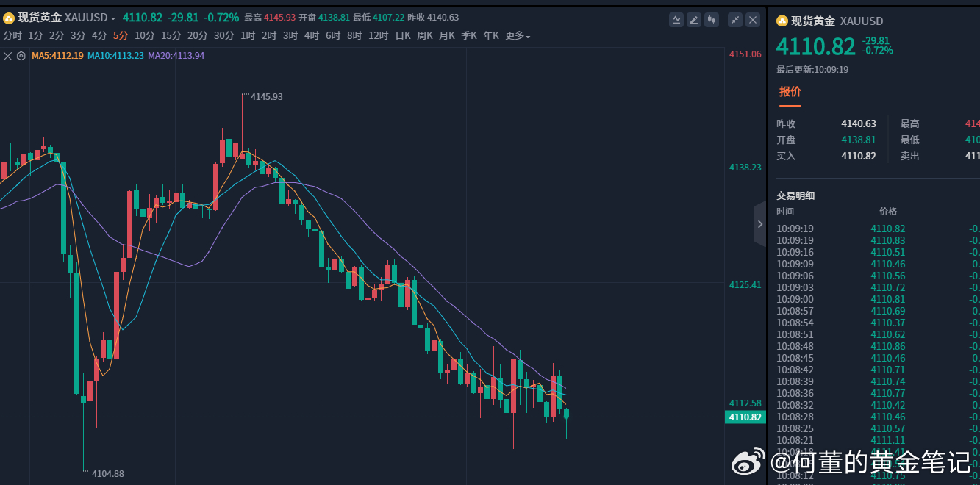Select the 2分 timeframe
This screenshot has height=485, width=980.
(x=57, y=35)
